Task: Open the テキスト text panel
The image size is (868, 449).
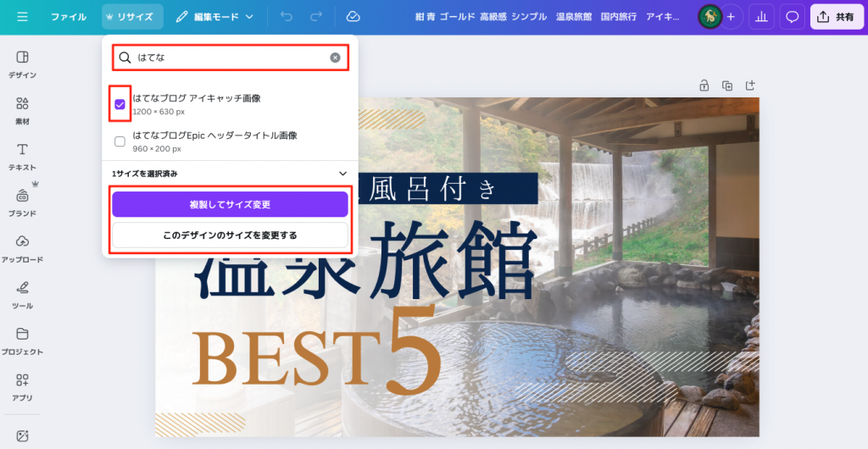Action: tap(22, 156)
